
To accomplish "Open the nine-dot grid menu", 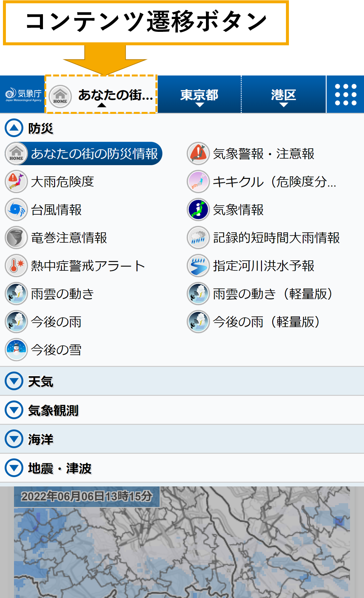I will [345, 95].
